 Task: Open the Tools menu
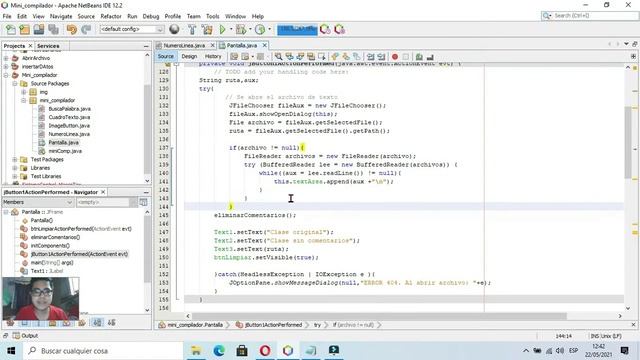[x=212, y=16]
